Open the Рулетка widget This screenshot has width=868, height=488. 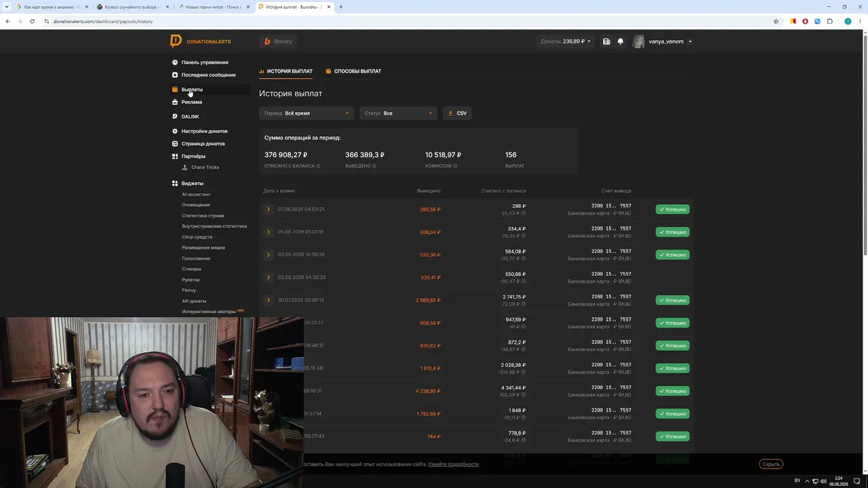pos(191,280)
